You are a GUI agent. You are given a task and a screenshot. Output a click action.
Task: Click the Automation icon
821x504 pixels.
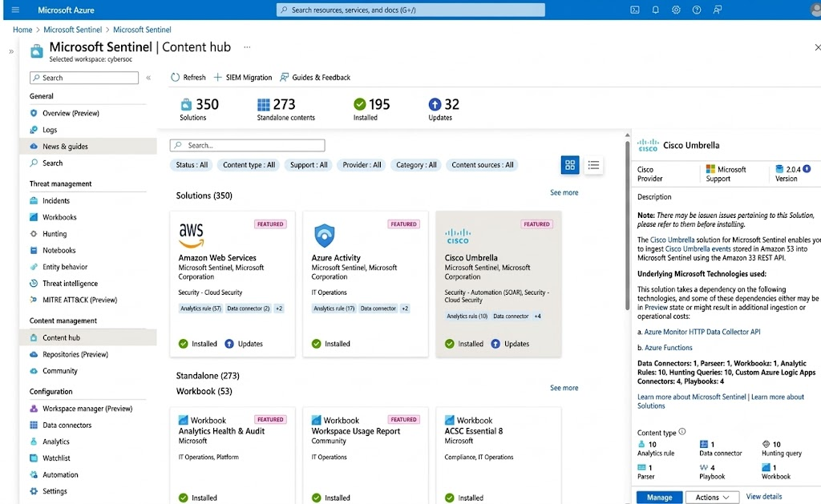pos(34,474)
